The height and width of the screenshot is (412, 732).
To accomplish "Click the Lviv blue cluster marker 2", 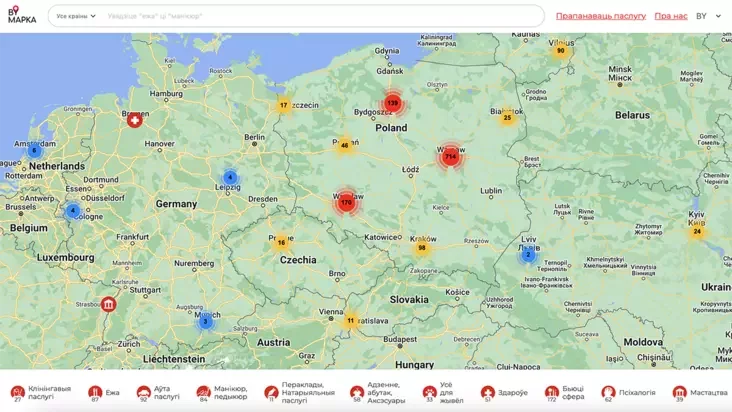I will click(528, 255).
